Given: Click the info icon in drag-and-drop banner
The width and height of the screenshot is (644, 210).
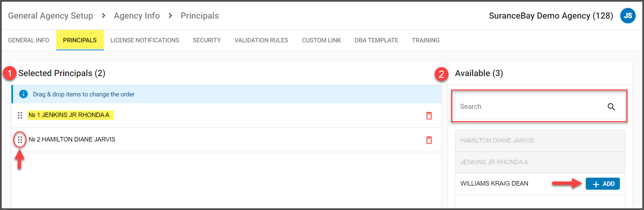Looking at the screenshot, I should (23, 94).
